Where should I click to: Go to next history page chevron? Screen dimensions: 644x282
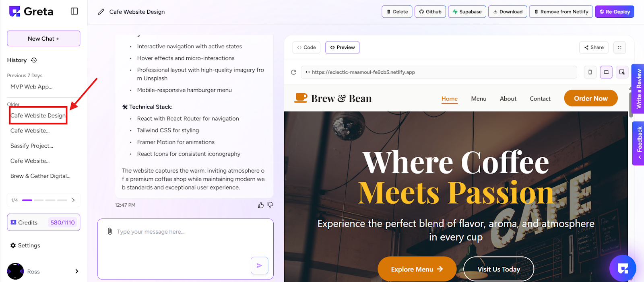73,200
